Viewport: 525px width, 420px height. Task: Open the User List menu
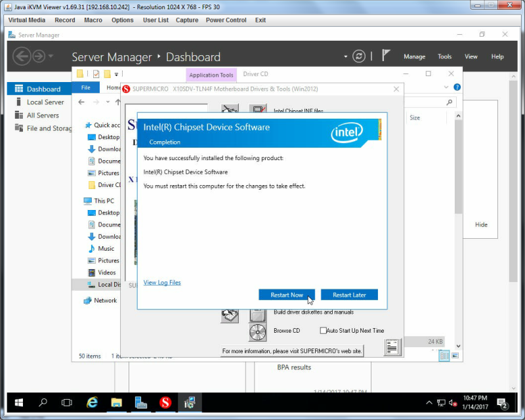156,20
